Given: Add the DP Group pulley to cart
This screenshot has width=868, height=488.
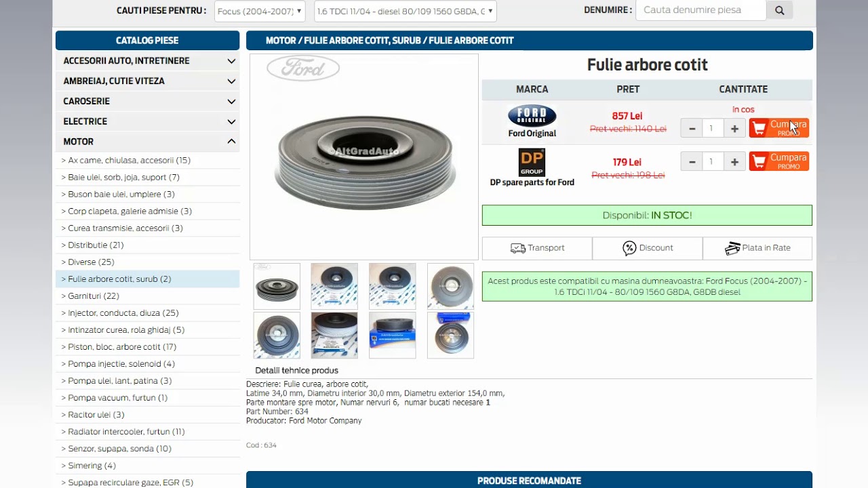Looking at the screenshot, I should (778, 161).
